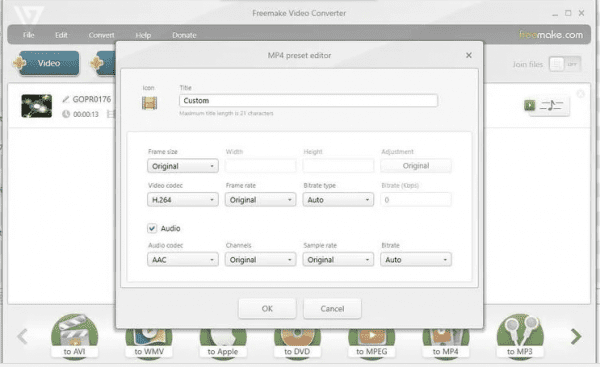
Task: Click the Freemake logo in title bar
Action: (x=29, y=15)
